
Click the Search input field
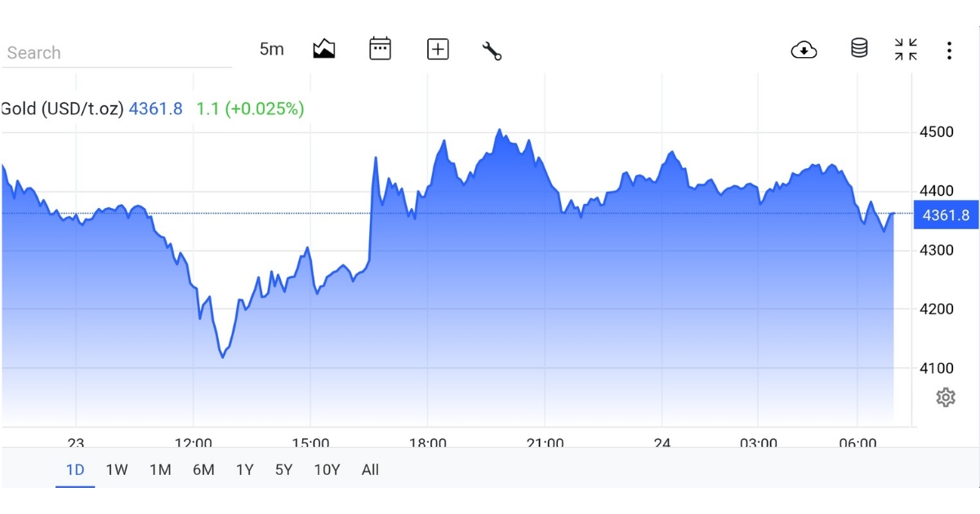[116, 53]
